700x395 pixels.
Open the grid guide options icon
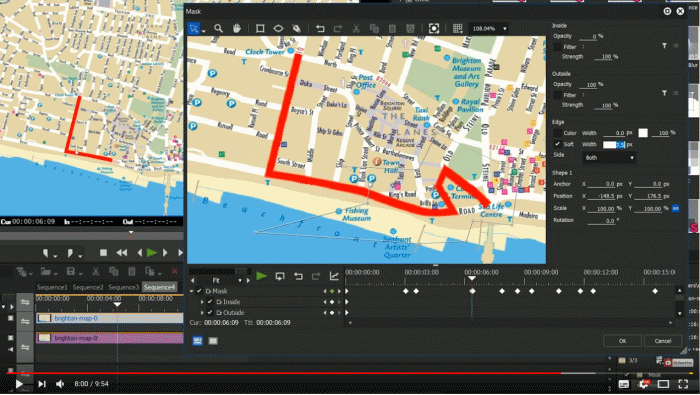pos(457,29)
